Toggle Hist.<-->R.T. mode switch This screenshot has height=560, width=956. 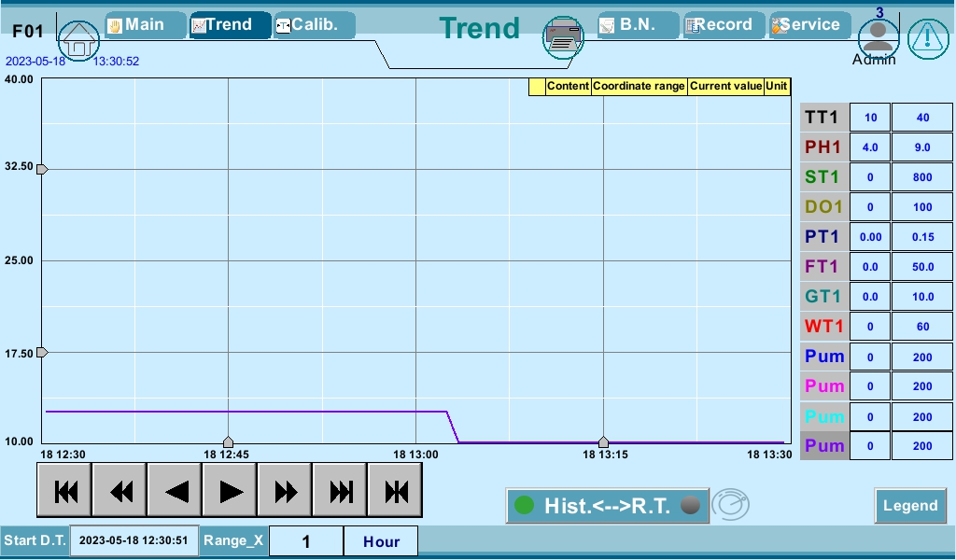(607, 506)
